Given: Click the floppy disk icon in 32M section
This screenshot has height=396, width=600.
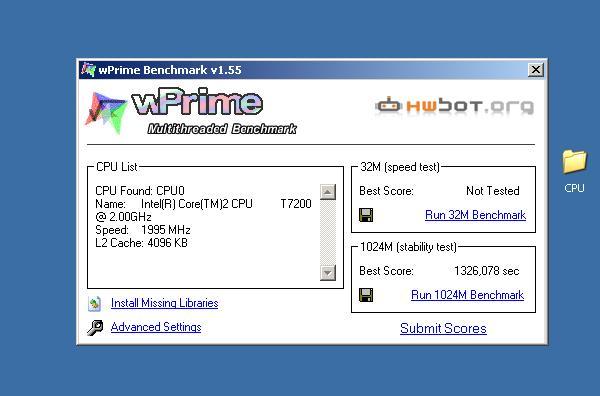Looking at the screenshot, I should [x=366, y=215].
